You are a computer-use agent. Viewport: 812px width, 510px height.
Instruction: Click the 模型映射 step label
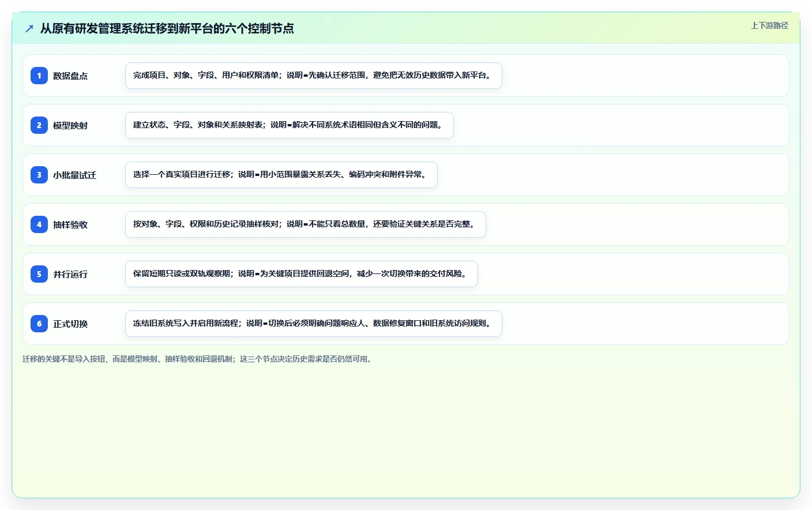click(x=70, y=125)
